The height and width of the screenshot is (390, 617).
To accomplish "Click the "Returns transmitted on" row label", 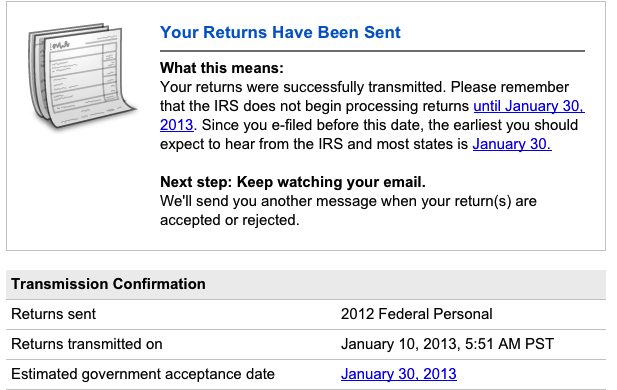I will 87,344.
